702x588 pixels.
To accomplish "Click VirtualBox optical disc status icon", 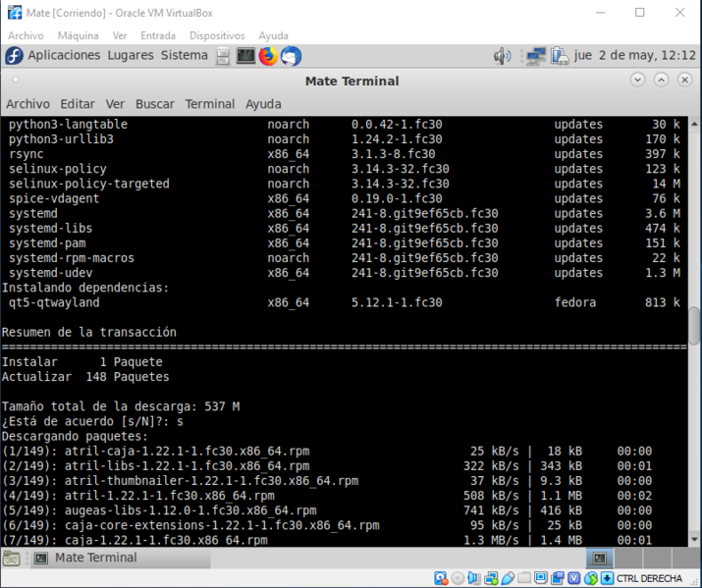I will (458, 578).
